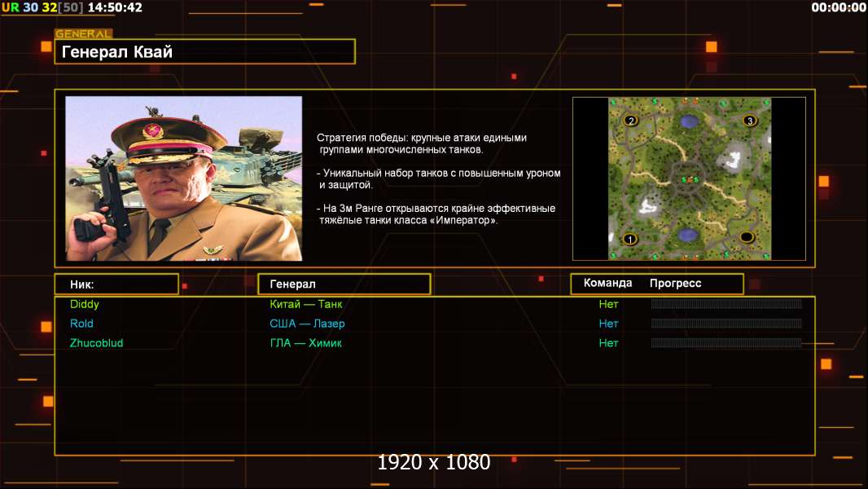
Task: Click the 'На 3м Ранге' description line
Action: (x=436, y=214)
